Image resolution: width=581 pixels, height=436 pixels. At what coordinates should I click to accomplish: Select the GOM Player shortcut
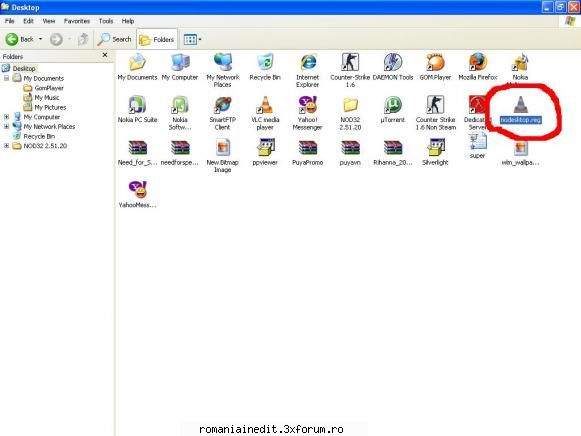pyautogui.click(x=435, y=67)
